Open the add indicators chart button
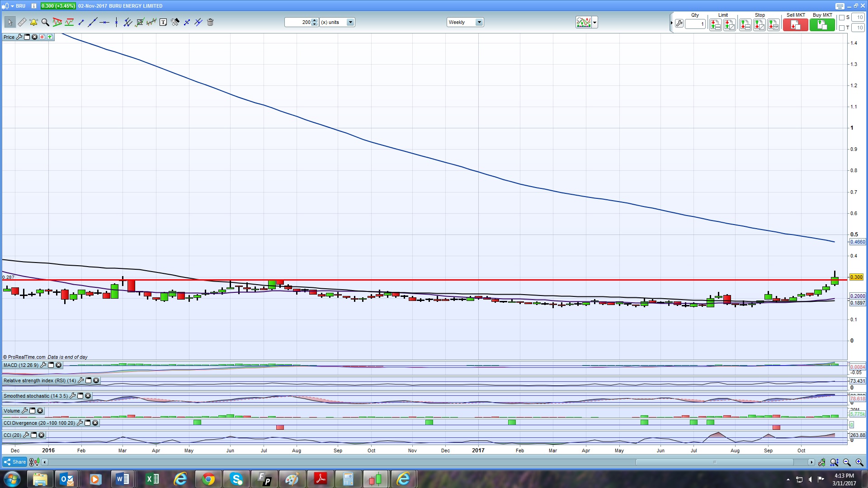868x488 pixels. click(583, 22)
